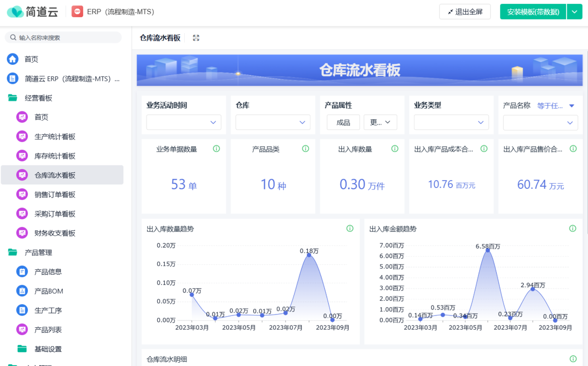This screenshot has width=588, height=366.
Task: Open the 产品BOM menu item
Action: point(62,291)
